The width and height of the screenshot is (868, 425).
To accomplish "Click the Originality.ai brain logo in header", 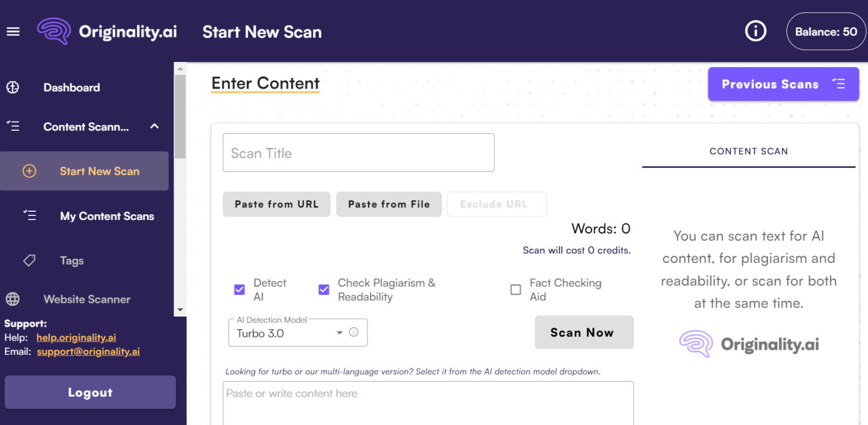I will tap(54, 31).
